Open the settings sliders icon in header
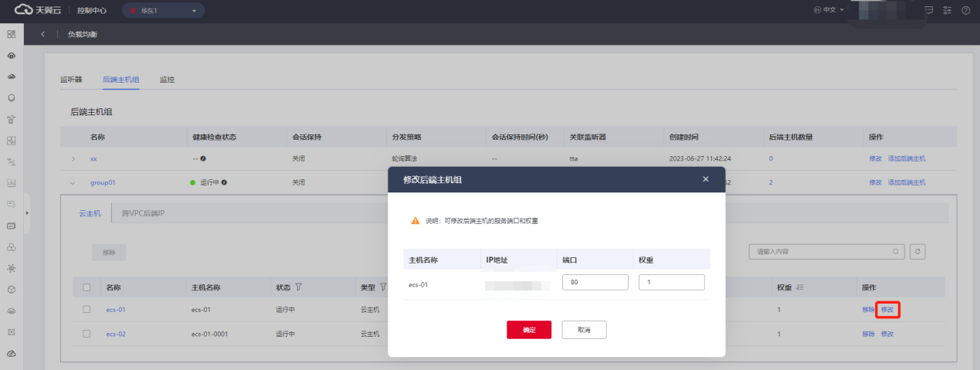The height and width of the screenshot is (370, 980). click(947, 11)
